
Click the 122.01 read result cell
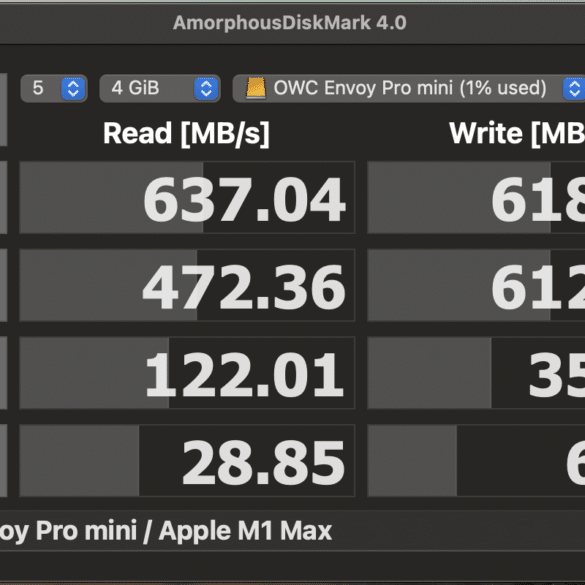[x=187, y=373]
